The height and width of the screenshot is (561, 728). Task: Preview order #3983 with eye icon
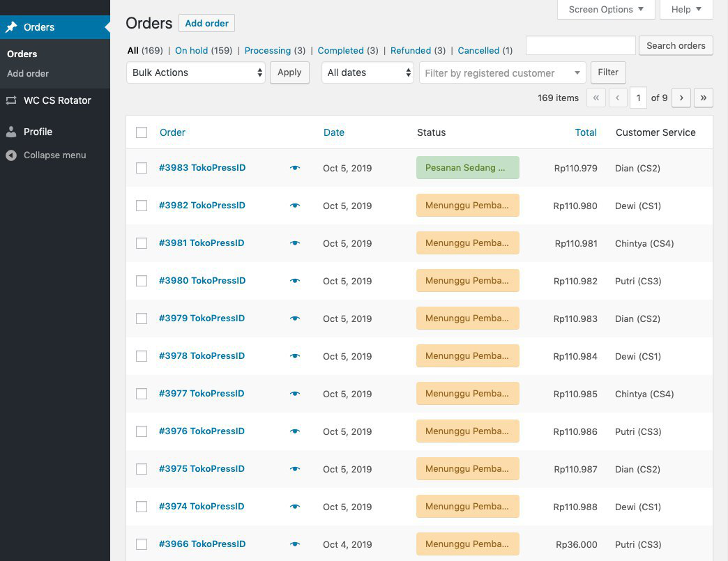coord(295,168)
